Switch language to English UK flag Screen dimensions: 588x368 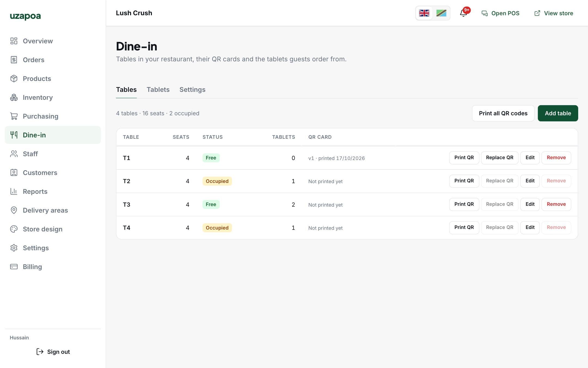pos(424,13)
